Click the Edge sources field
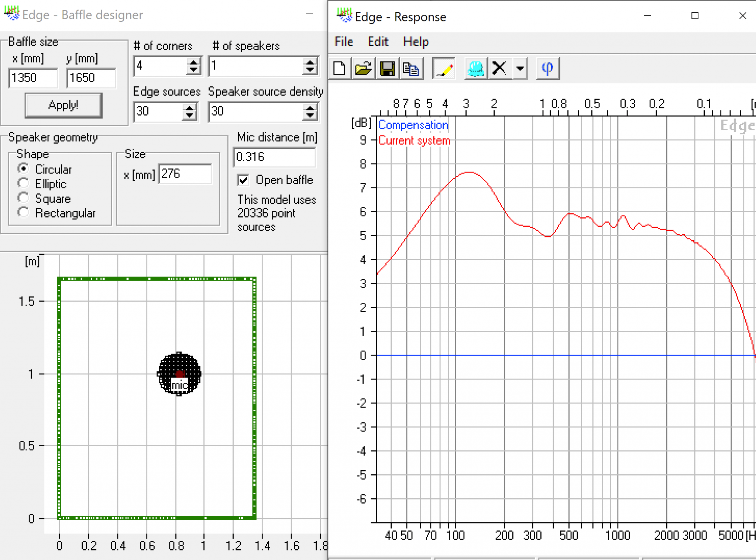Screen dimensions: 756x560 pos(158,111)
